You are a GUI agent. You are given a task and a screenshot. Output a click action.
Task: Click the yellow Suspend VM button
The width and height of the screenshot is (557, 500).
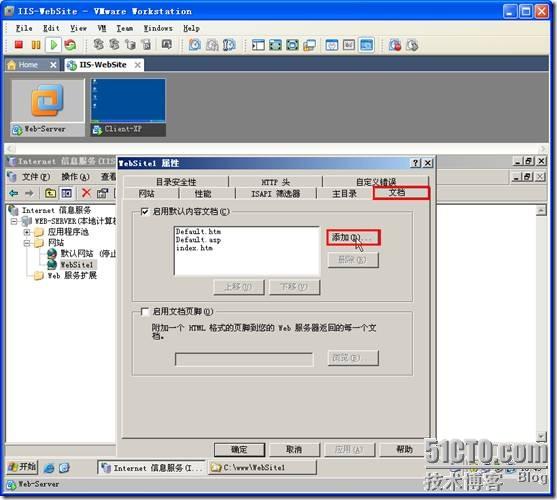coord(36,45)
